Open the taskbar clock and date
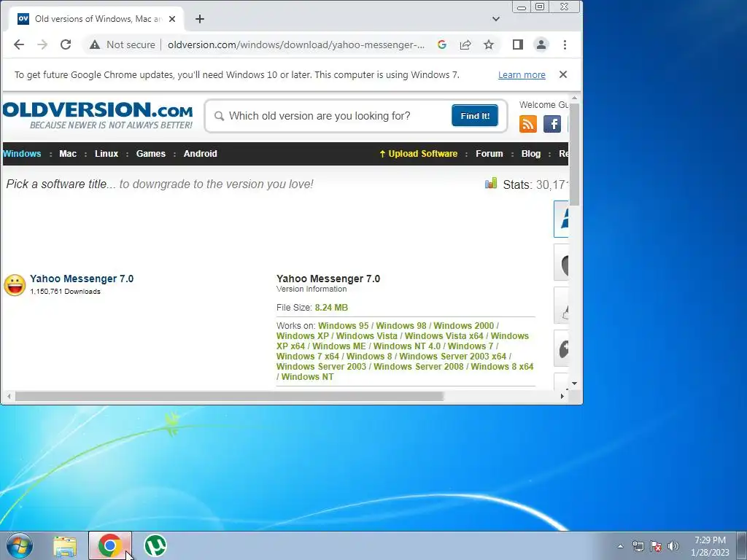This screenshot has height=560, width=747. tap(710, 546)
